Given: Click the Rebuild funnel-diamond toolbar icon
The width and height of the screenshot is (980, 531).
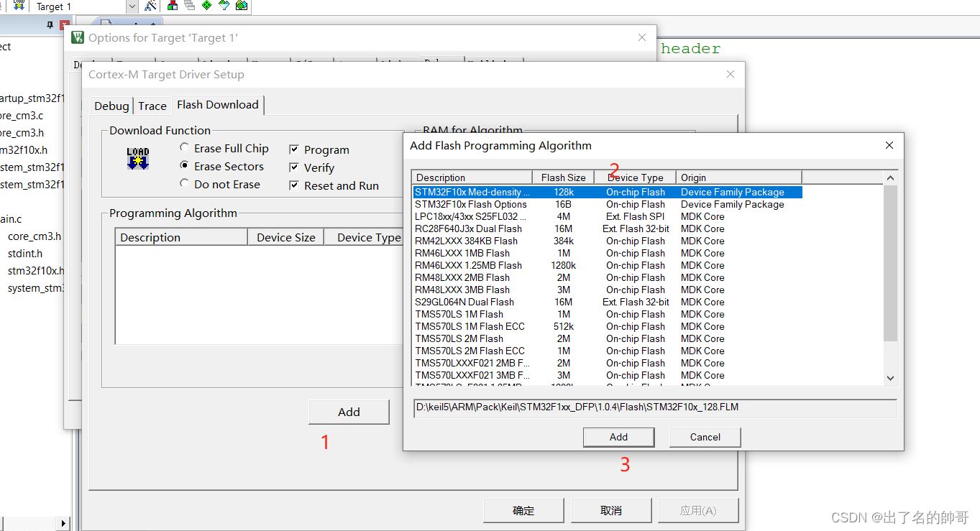Looking at the screenshot, I should [224, 6].
